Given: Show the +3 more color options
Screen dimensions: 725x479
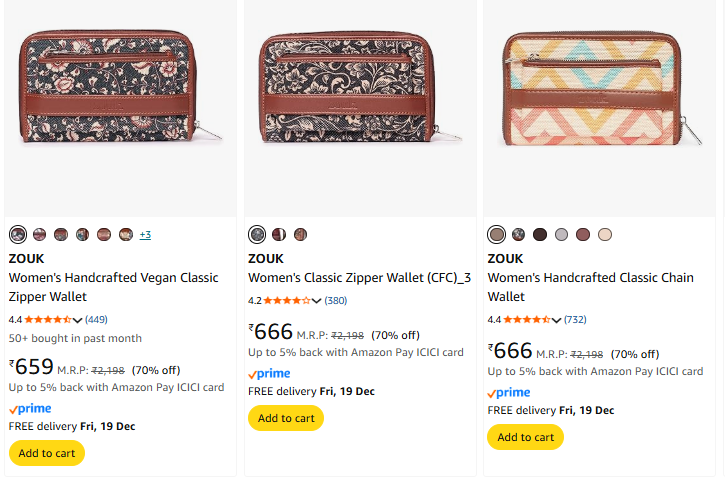Looking at the screenshot, I should (x=145, y=235).
